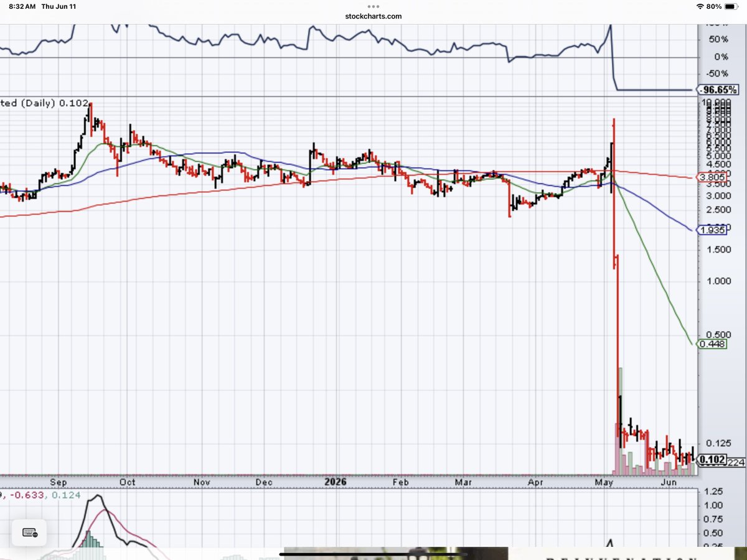Click the Mar month label

(x=463, y=482)
